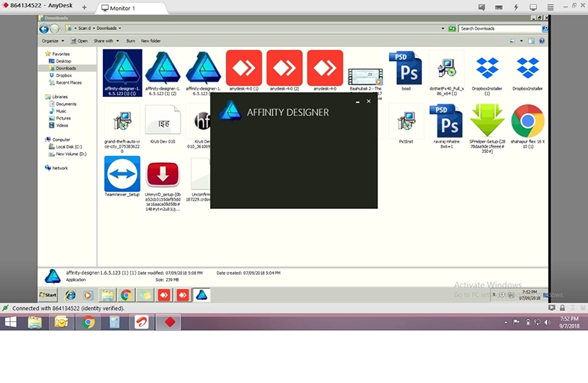Screen dimensions: 588x383
Task: Click the green refresh button in Explorer
Action: pyautogui.click(x=452, y=29)
